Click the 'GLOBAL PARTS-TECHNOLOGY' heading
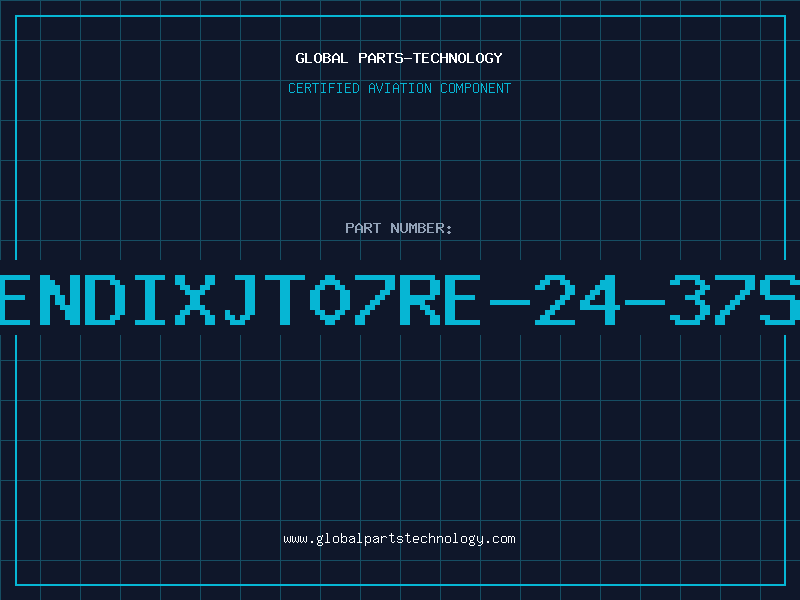The image size is (800, 600). [x=399, y=58]
